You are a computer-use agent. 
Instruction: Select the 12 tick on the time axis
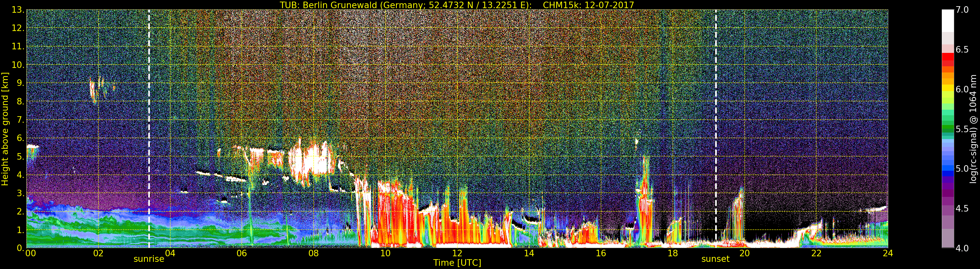coord(457,253)
